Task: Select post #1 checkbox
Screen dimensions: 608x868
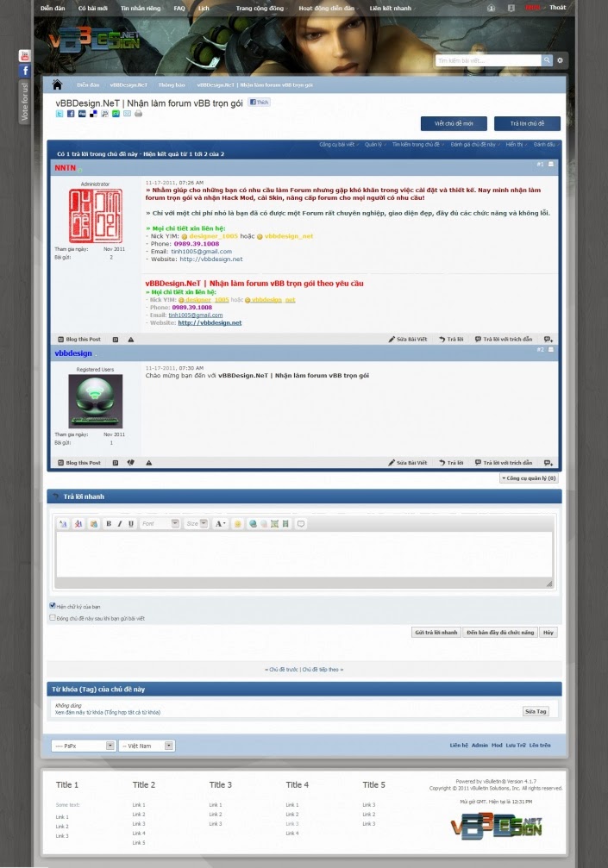Action: [x=550, y=165]
